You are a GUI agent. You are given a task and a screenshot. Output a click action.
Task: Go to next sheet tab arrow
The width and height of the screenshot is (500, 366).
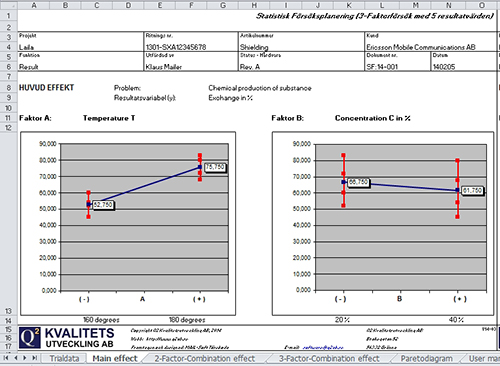(x=24, y=358)
